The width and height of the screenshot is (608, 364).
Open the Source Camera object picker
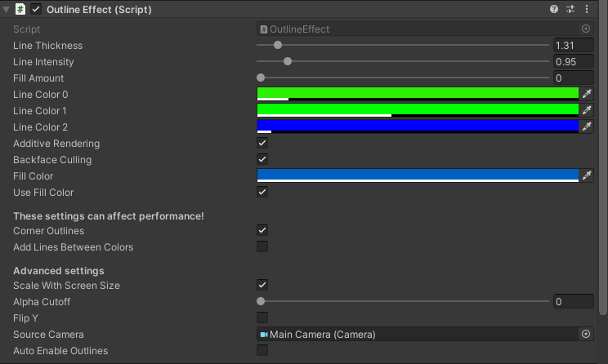pyautogui.click(x=585, y=334)
